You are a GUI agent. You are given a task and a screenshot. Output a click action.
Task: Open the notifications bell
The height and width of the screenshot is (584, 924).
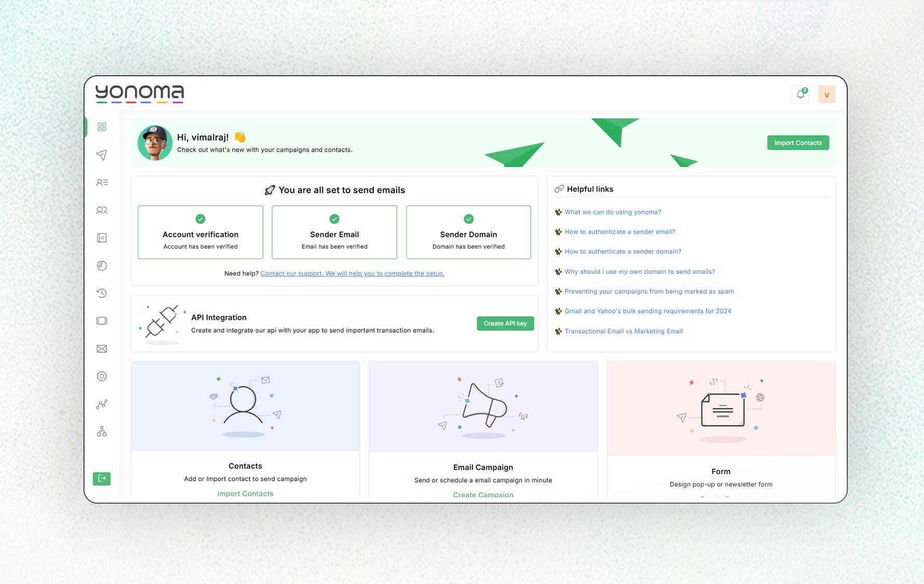tap(800, 94)
